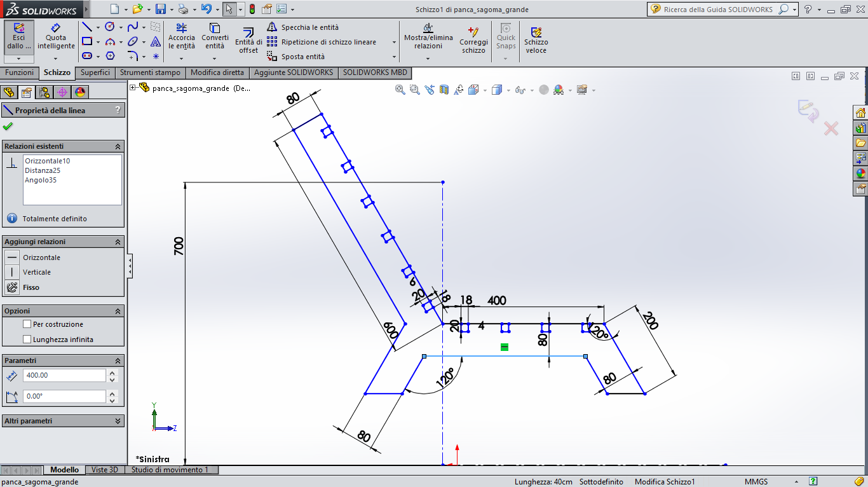
Task: Add the Fisso relation
Action: pyautogui.click(x=24, y=287)
